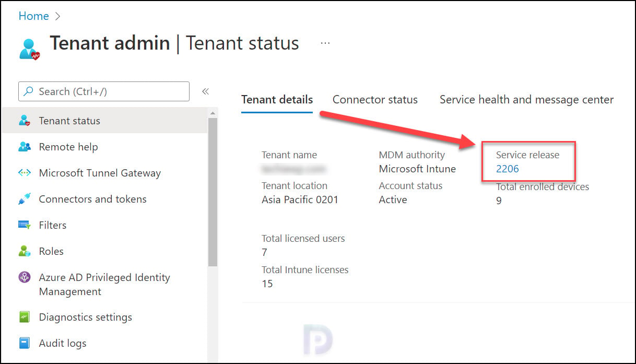
Task: Select Total enrolled devices value 9
Action: coord(499,201)
